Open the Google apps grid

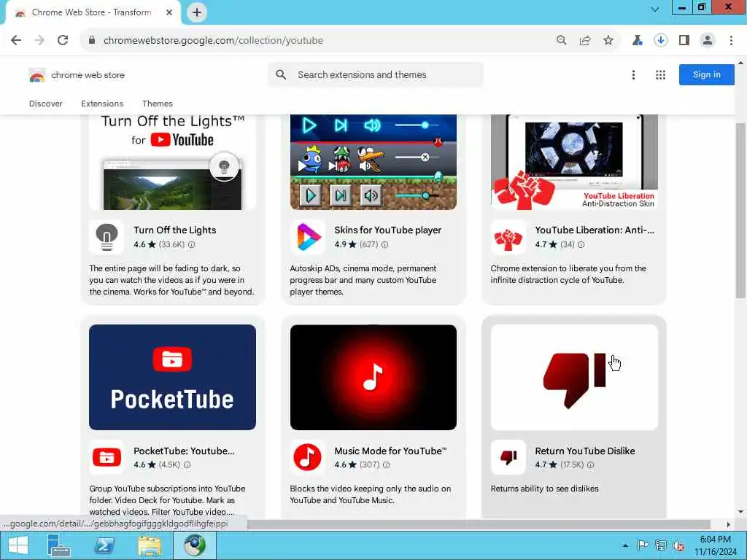[660, 75]
